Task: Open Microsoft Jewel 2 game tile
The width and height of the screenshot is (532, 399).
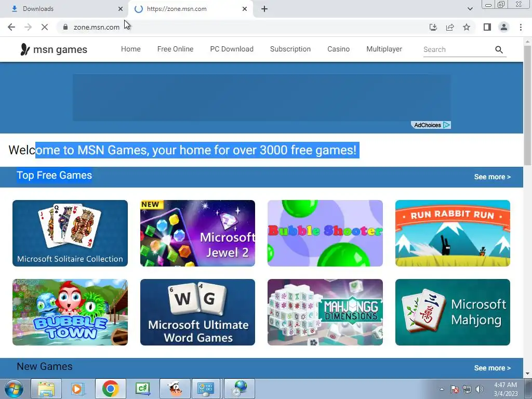Action: coord(197,233)
